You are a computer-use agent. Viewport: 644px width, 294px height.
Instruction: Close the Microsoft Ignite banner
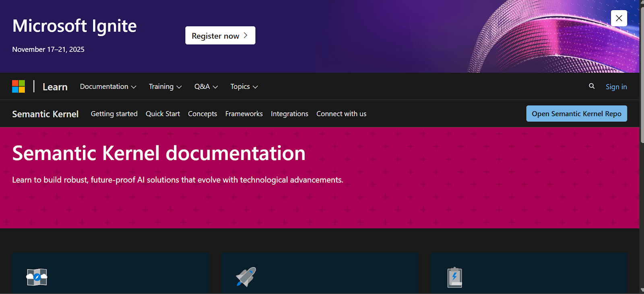pyautogui.click(x=619, y=18)
